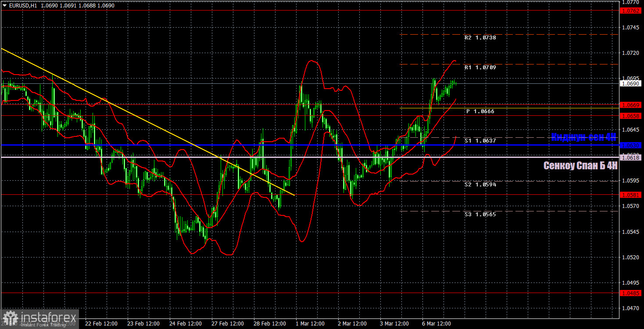Click the red 1.0581 price level tag
This screenshot has height=329, width=644.
tap(631, 194)
